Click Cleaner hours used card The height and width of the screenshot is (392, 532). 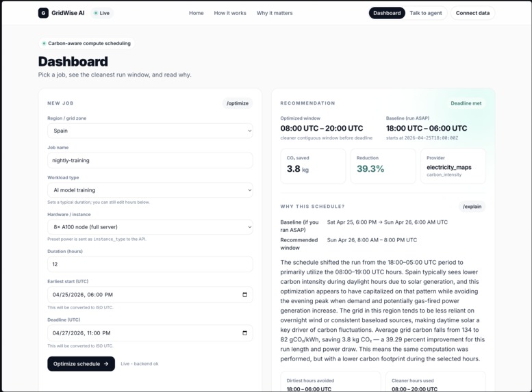(435, 382)
